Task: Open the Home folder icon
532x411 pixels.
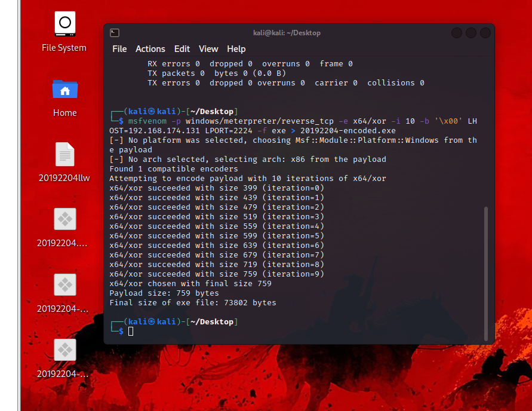Action: pos(65,89)
